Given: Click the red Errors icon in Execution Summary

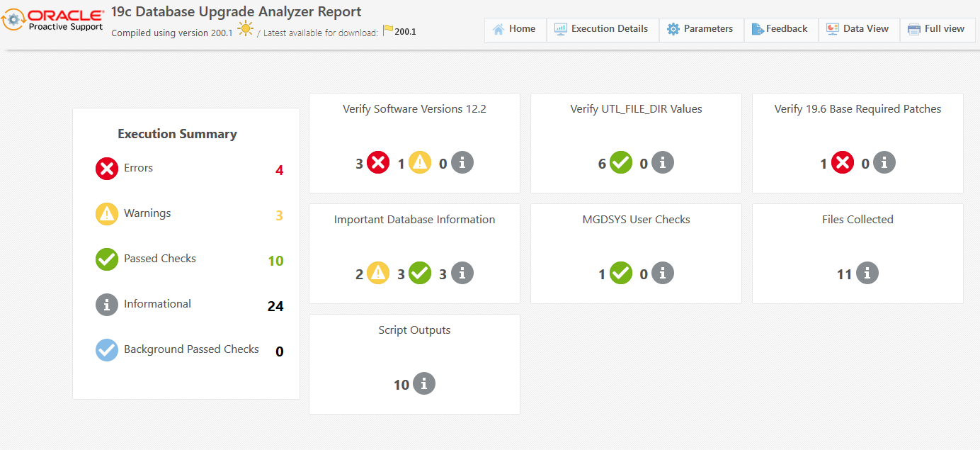Looking at the screenshot, I should point(107,169).
